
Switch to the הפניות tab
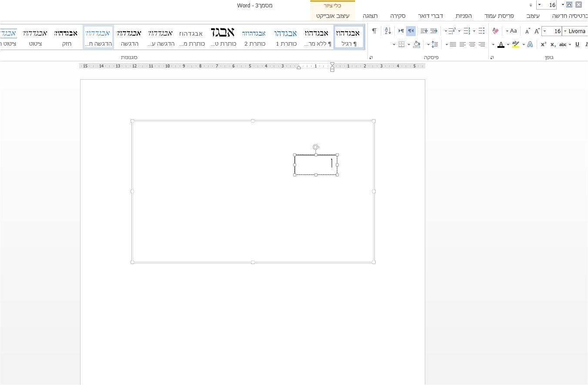464,16
